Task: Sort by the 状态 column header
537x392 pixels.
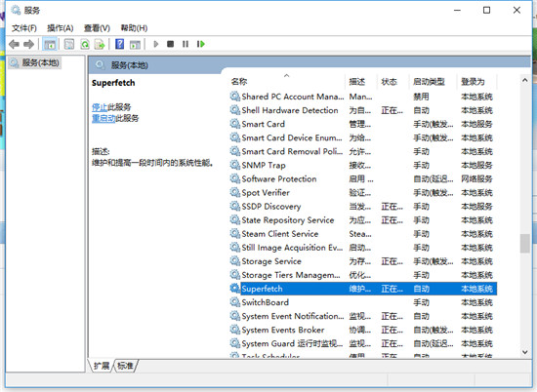Action: [389, 81]
